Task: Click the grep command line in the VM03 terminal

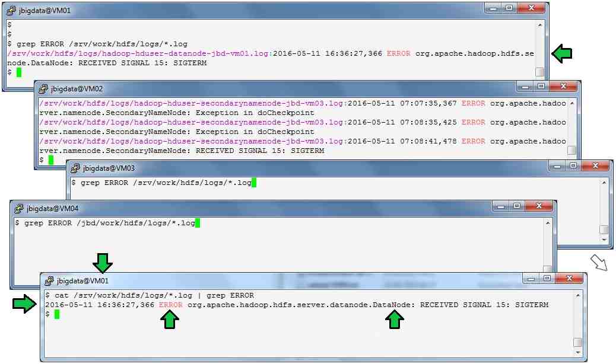Action: (161, 183)
